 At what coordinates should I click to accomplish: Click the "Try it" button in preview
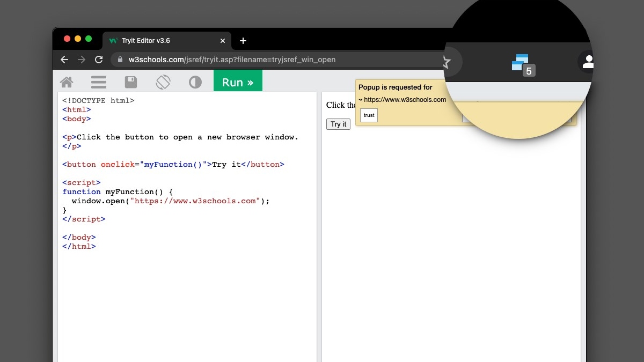[x=338, y=124]
